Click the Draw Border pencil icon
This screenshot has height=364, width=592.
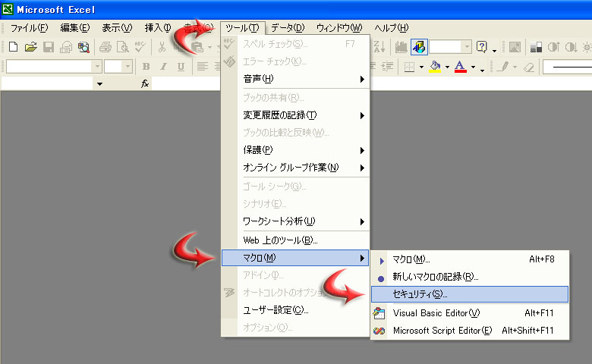click(502, 67)
